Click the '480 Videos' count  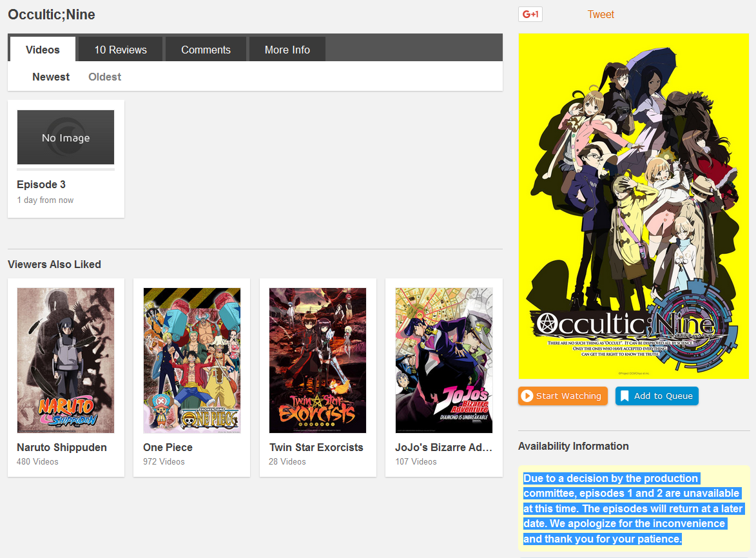click(37, 461)
